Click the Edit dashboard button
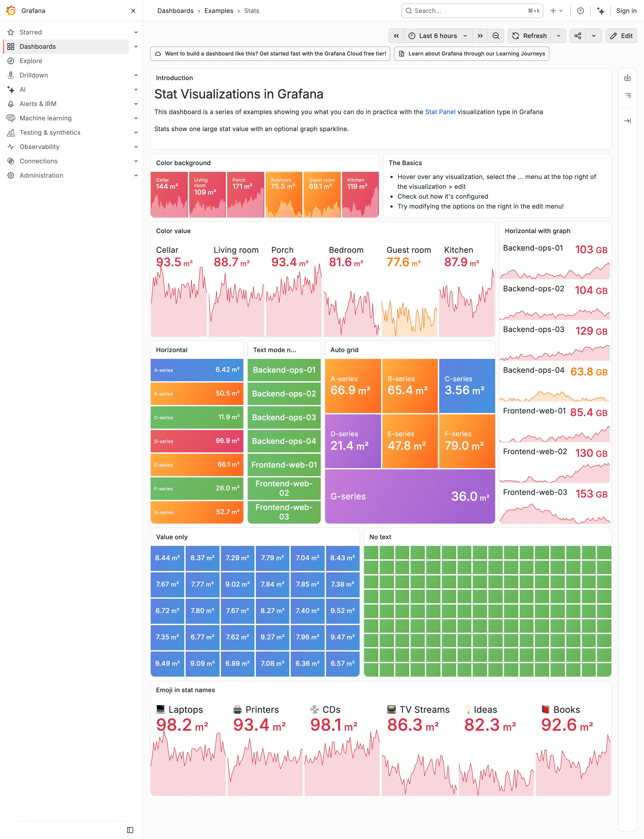Screen dimensions: 644x839 point(621,36)
